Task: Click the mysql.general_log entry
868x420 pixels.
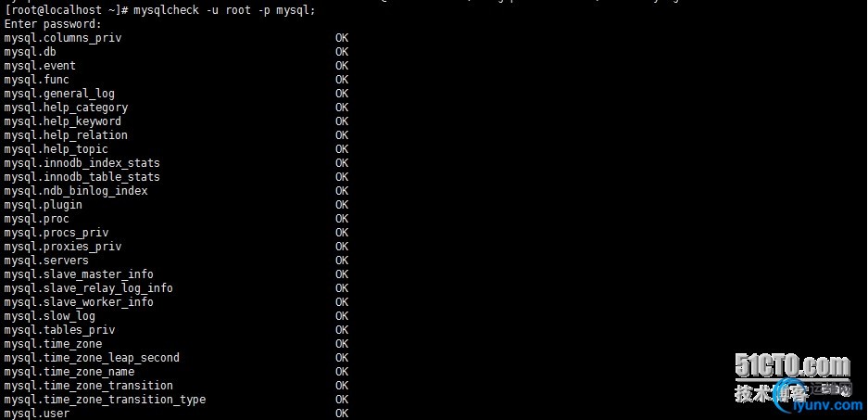Action: click(59, 94)
